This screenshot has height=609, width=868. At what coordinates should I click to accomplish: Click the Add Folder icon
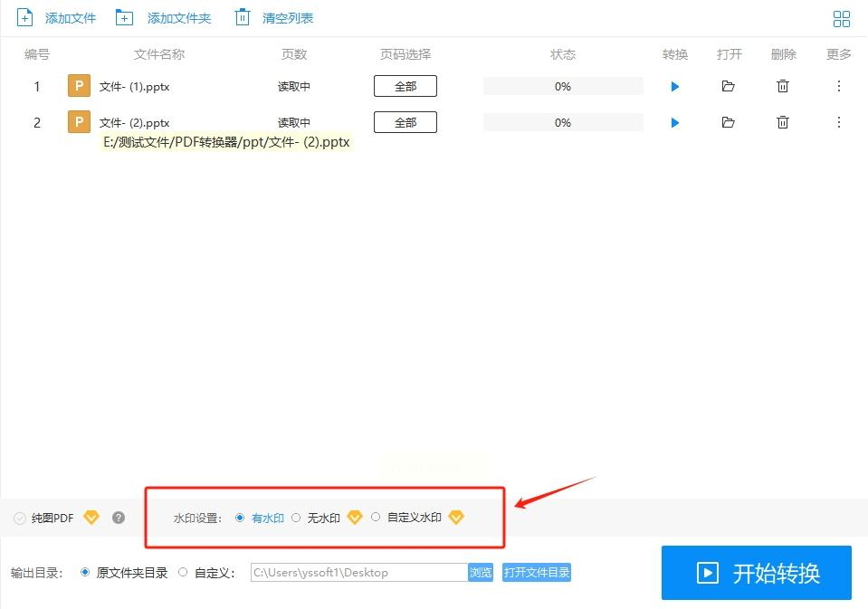coord(124,18)
